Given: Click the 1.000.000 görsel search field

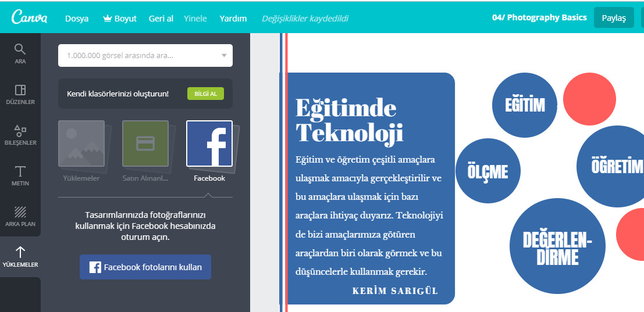Looking at the screenshot, I should 145,55.
